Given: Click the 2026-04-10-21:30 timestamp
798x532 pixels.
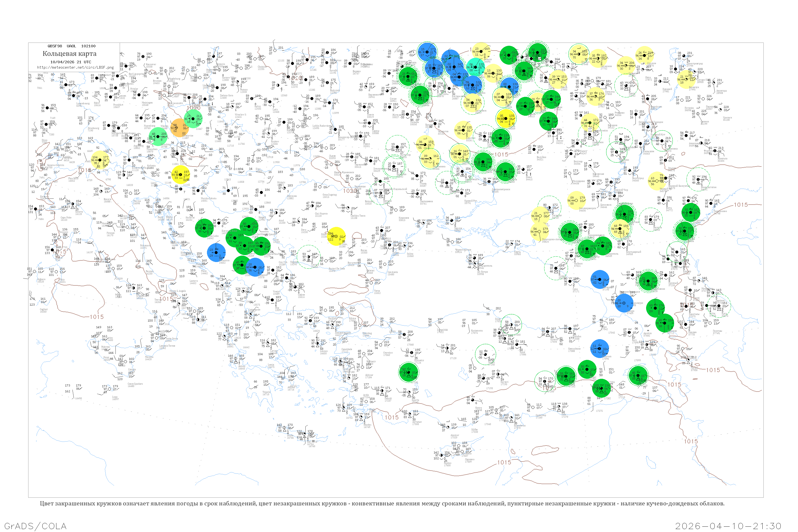Looking at the screenshot, I should pos(728,526).
